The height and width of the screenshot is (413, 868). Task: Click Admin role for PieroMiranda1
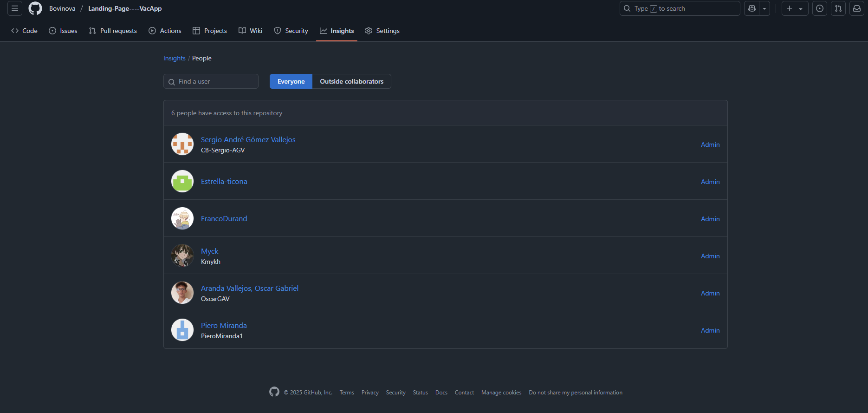[710, 330]
